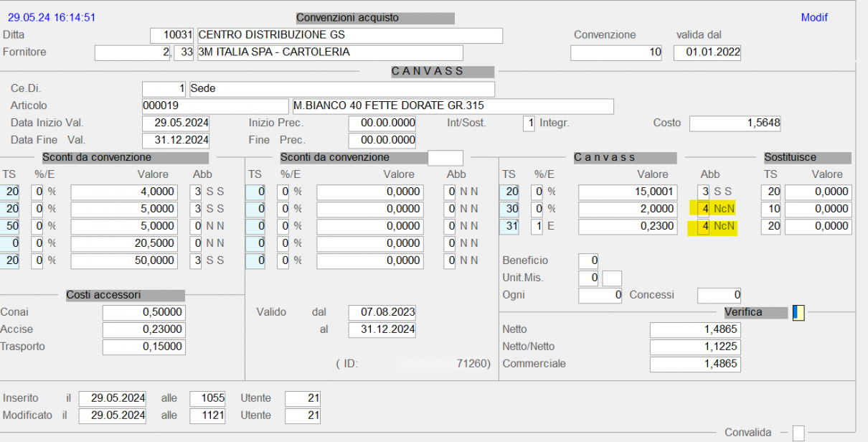Toggle the Verifica checkbox
The image size is (868, 442).
point(798,313)
